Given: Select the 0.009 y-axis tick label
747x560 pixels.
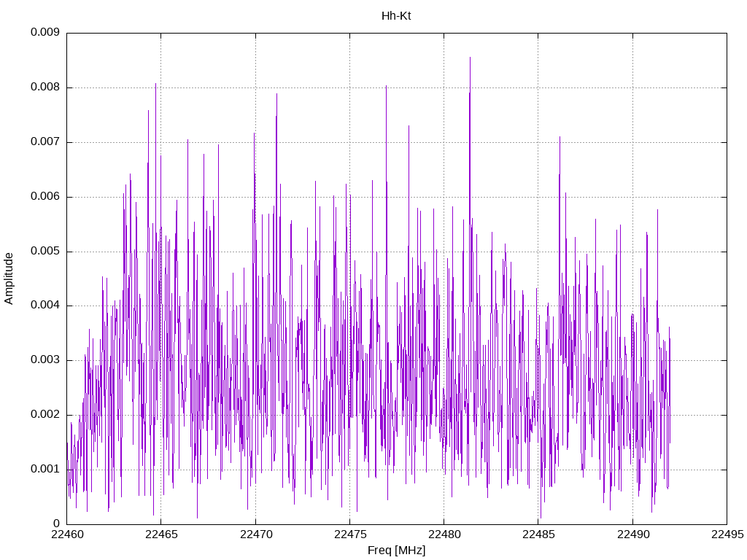Looking at the screenshot, I should pyautogui.click(x=45, y=32).
